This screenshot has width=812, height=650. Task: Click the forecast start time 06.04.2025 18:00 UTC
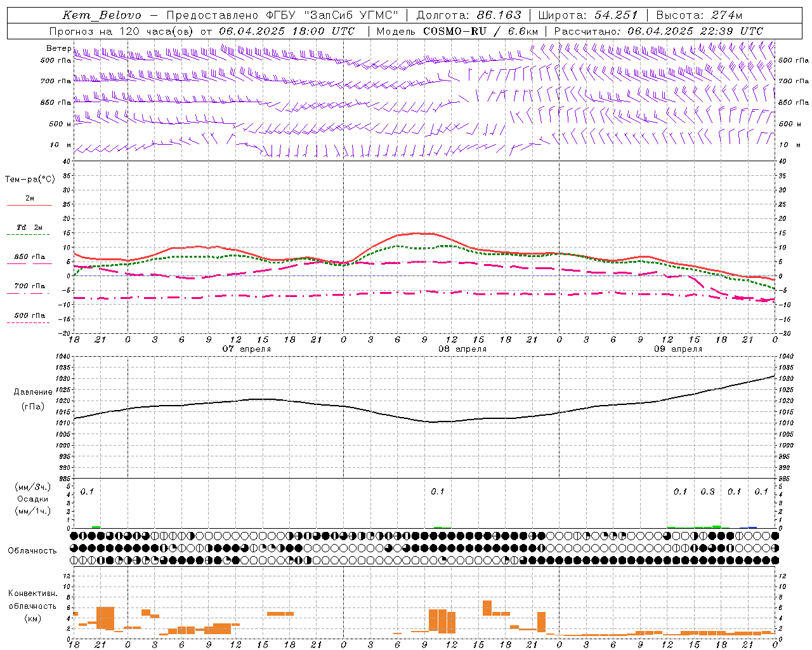pos(287,31)
